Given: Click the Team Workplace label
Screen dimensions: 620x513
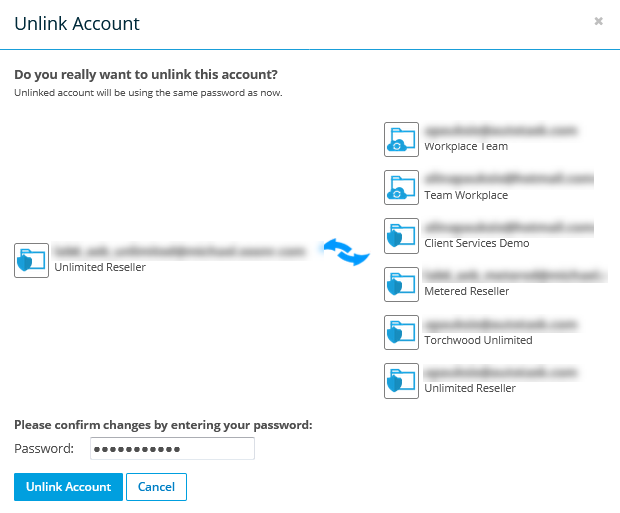Looking at the screenshot, I should point(466,195).
